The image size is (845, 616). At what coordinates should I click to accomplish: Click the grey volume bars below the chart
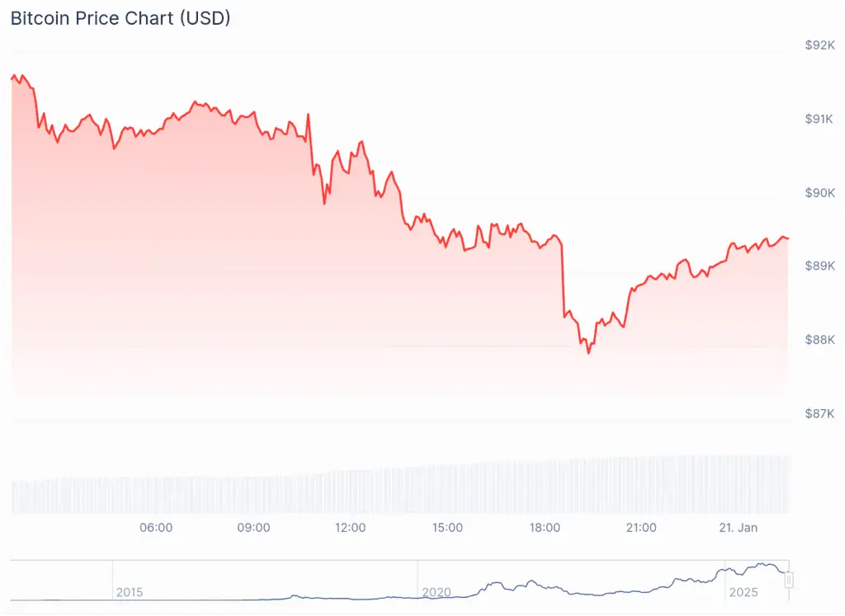click(x=400, y=491)
